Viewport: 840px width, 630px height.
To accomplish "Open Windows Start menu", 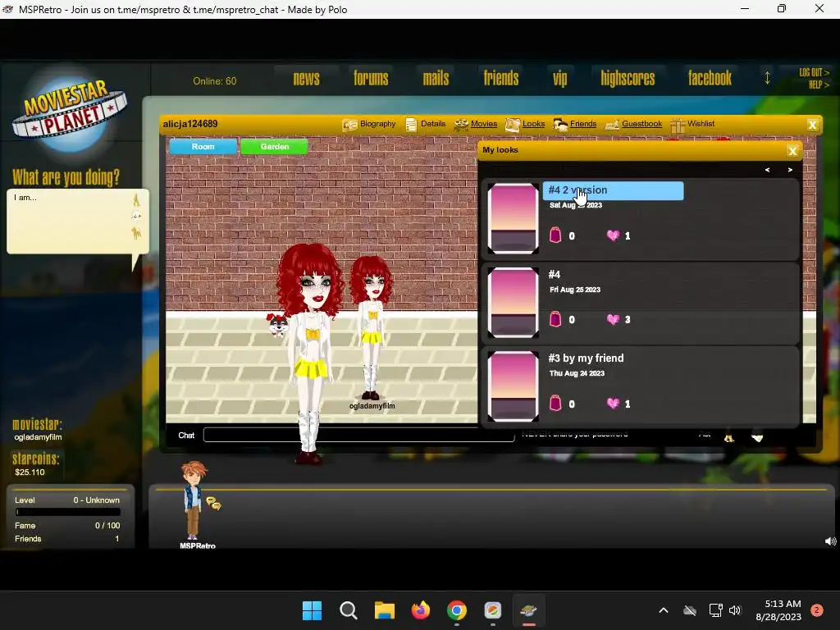I will (312, 610).
